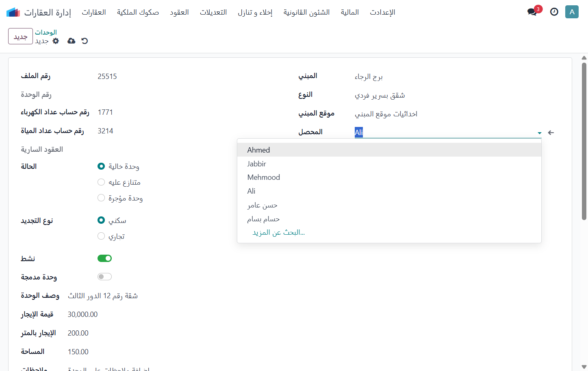Collapse المحصل dropdown caret

click(539, 133)
